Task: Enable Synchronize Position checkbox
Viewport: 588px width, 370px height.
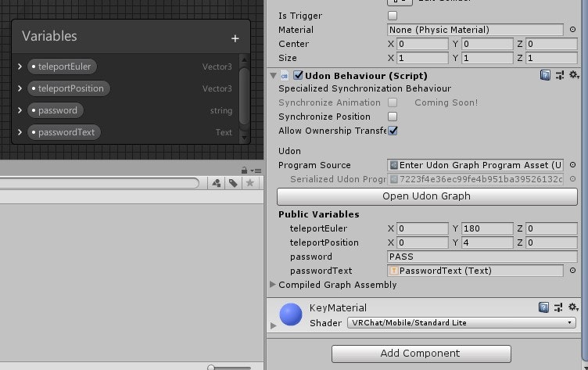Action: (x=393, y=117)
